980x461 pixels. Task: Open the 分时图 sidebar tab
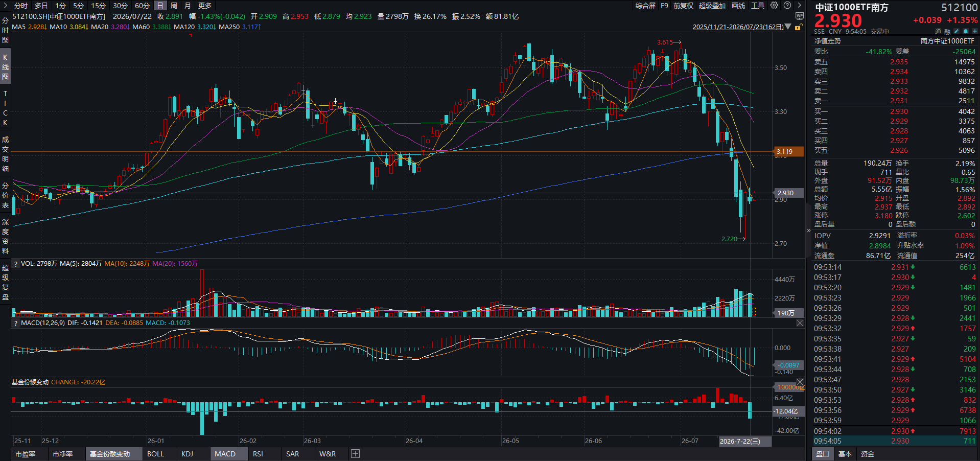5,30
